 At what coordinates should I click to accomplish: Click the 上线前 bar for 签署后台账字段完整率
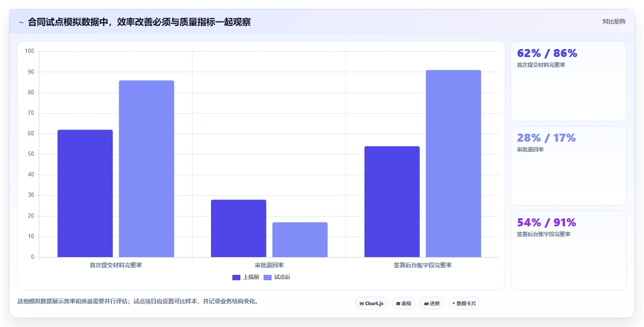392,202
